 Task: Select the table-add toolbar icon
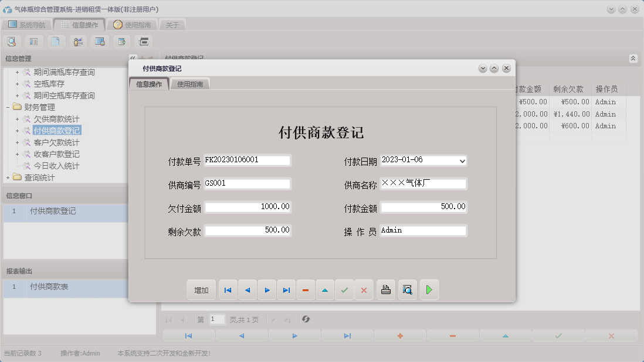[121, 41]
